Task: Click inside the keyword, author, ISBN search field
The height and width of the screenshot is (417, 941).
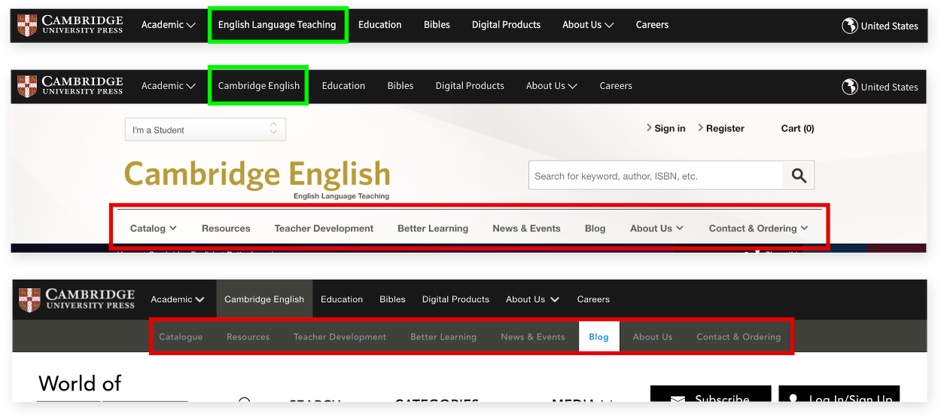Action: pos(655,175)
